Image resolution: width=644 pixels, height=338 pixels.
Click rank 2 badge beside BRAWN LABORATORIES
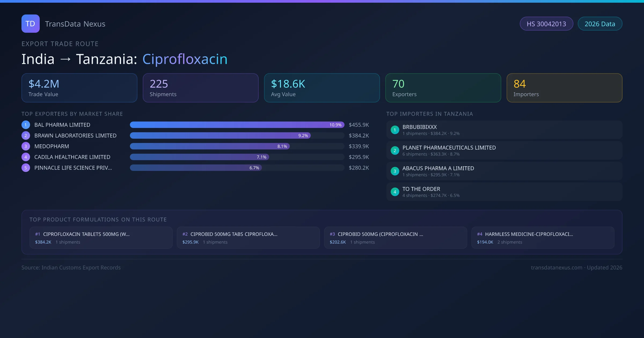point(26,135)
